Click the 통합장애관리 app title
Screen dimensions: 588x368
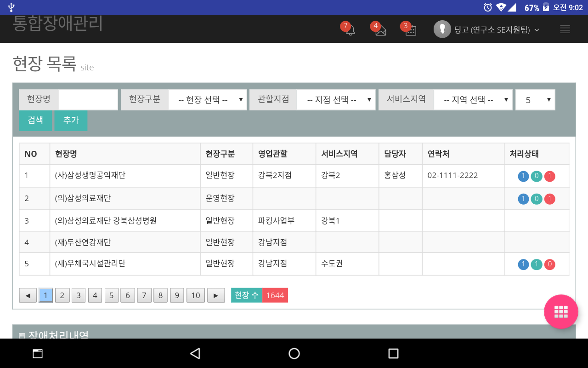pyautogui.click(x=58, y=23)
